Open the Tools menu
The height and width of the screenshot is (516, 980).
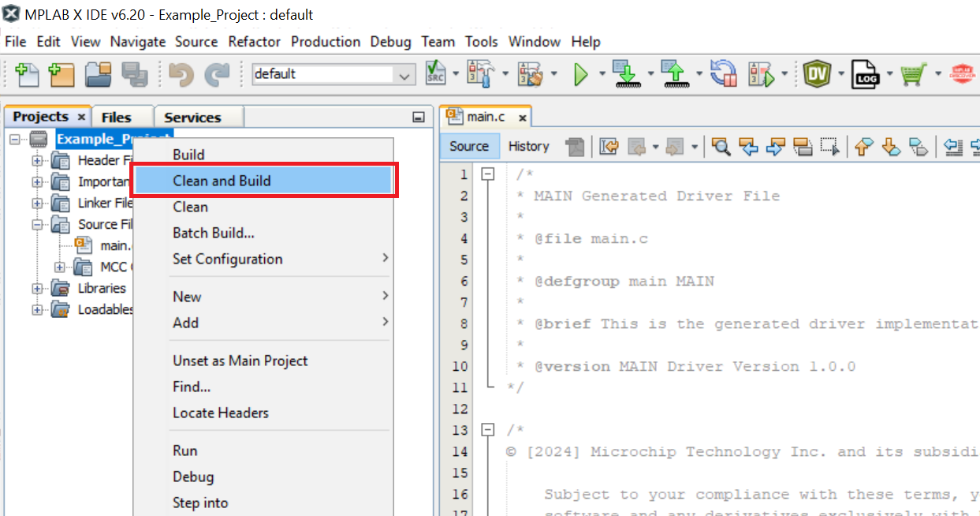click(x=482, y=42)
